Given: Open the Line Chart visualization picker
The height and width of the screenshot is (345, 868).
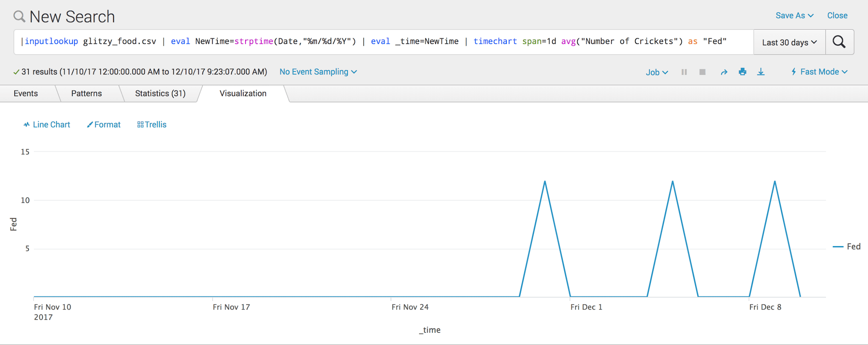Looking at the screenshot, I should (47, 125).
